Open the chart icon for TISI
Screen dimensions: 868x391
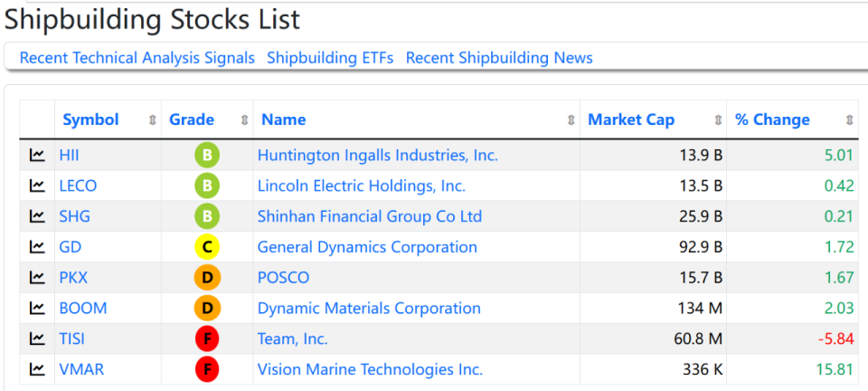37,339
